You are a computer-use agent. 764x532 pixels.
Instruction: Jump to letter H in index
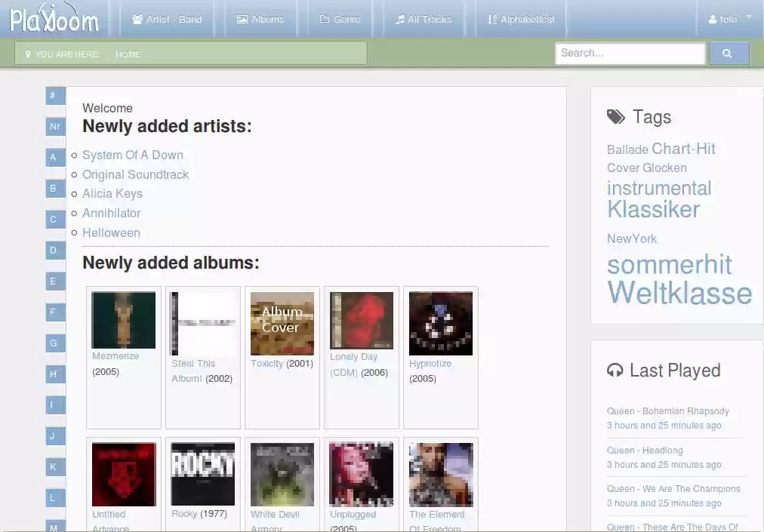coord(56,374)
